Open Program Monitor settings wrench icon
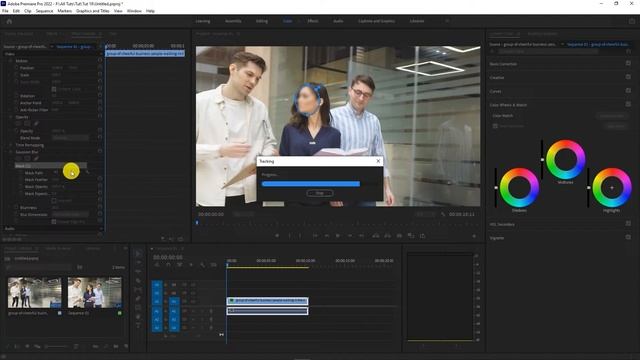This screenshot has height=360, width=640. [443, 214]
